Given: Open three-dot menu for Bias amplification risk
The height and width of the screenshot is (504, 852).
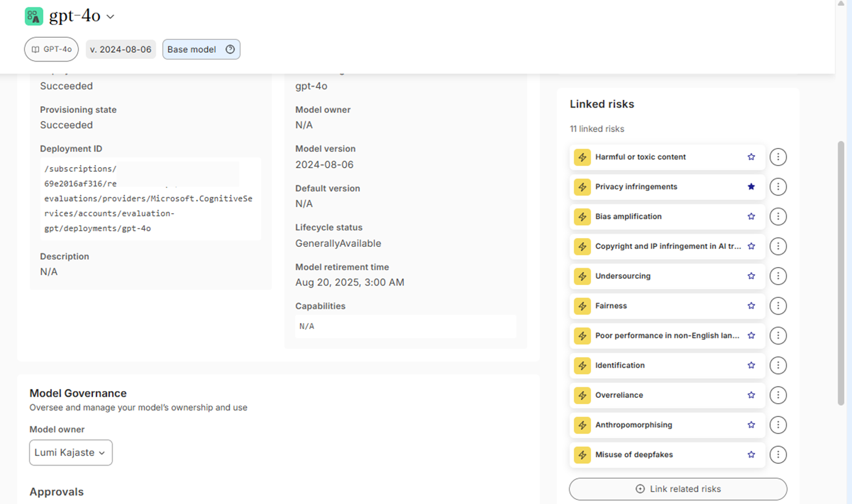Looking at the screenshot, I should pyautogui.click(x=777, y=216).
